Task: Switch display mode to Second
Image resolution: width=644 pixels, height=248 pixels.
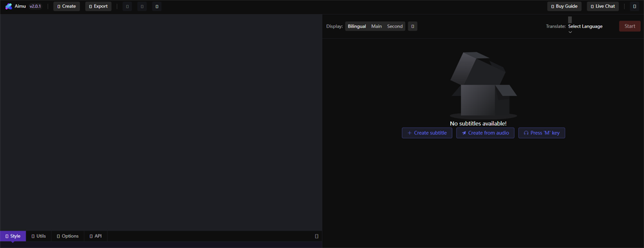Action: coord(395,26)
